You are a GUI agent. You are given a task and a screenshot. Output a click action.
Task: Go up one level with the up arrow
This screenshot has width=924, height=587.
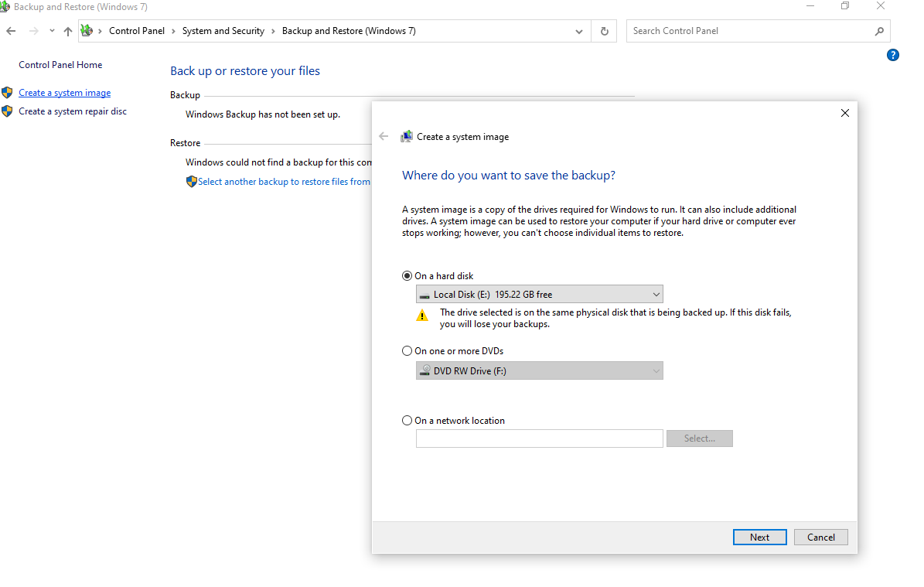68,31
